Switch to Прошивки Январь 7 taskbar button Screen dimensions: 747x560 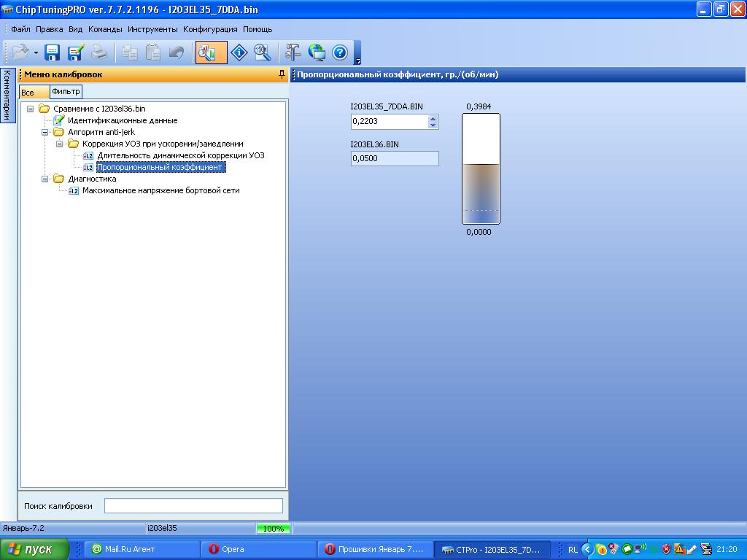point(374,550)
